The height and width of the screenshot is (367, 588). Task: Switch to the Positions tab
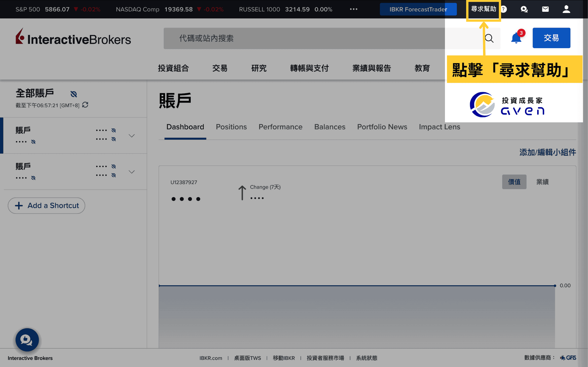coord(232,127)
